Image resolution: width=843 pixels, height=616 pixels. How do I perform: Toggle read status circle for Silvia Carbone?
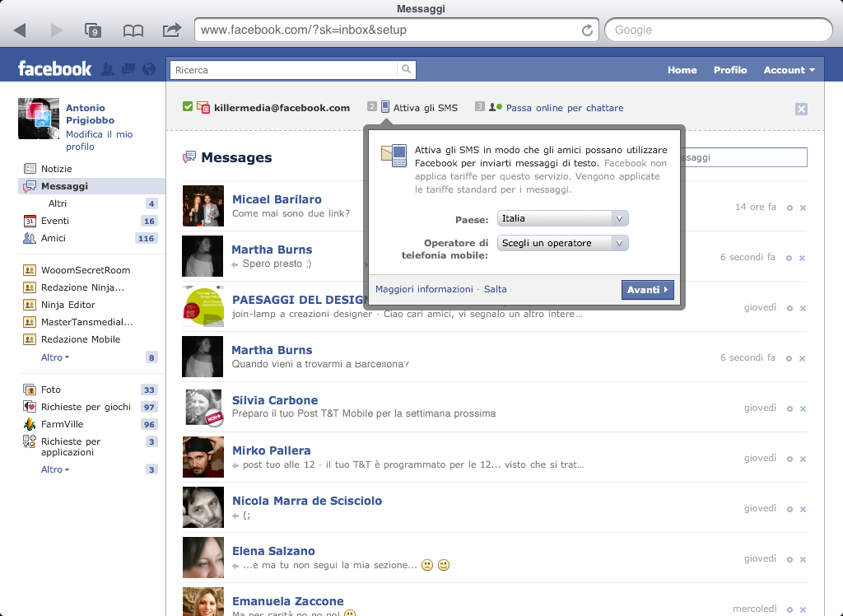789,408
